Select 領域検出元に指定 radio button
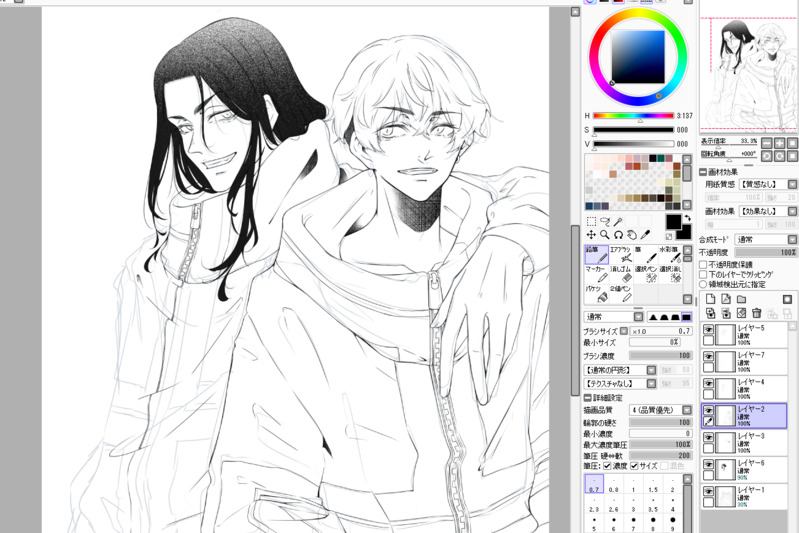The height and width of the screenshot is (533, 799). pos(703,284)
